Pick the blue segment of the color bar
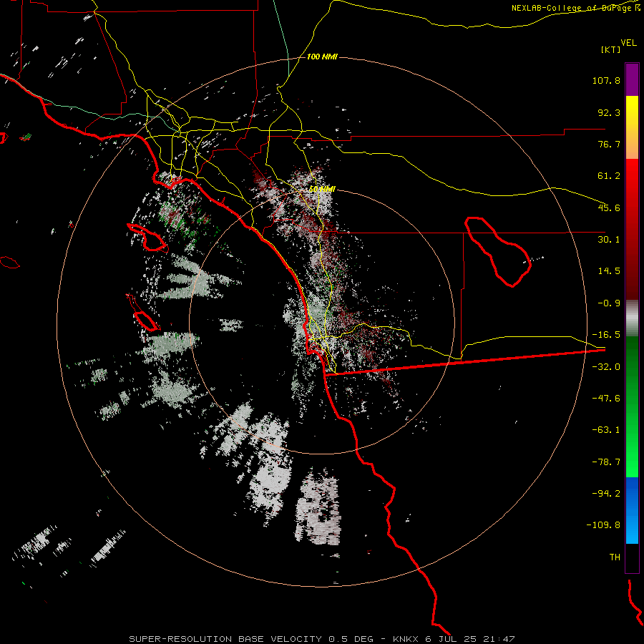The image size is (644, 644). tap(632, 510)
